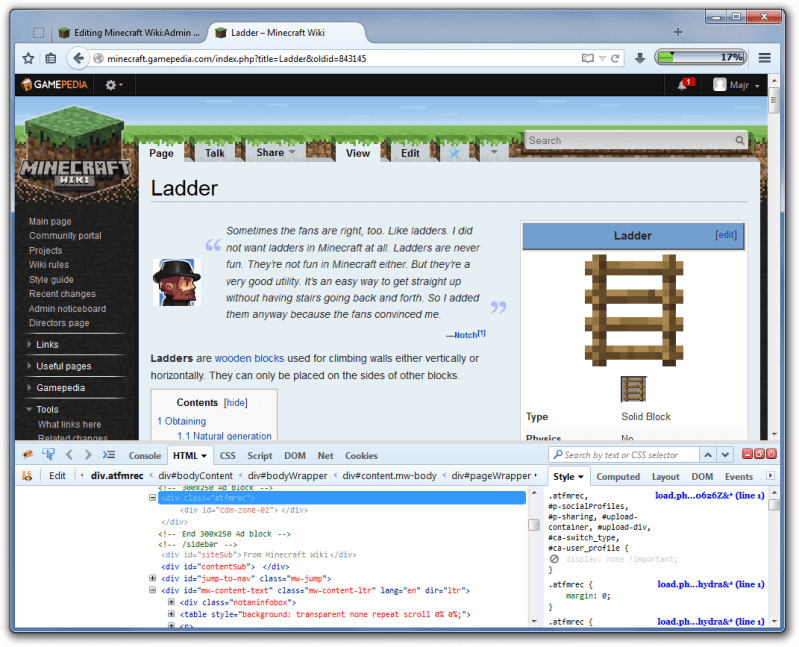The image size is (799, 647).
Task: Detach Firebug into a new window
Action: coord(759,454)
